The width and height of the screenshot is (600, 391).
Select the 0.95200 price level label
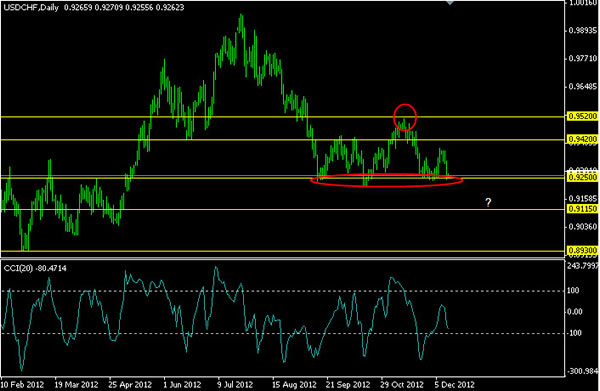pos(582,116)
